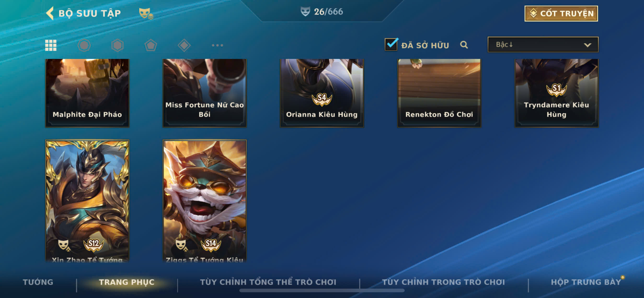
Task: Open the Bậc sort dropdown
Action: click(x=543, y=45)
